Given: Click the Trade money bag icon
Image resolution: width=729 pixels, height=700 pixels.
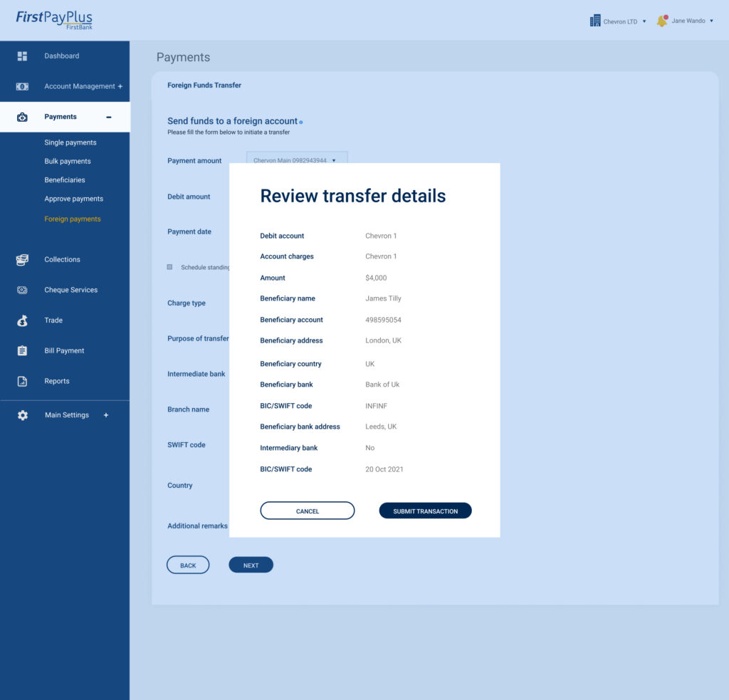Looking at the screenshot, I should click(x=22, y=320).
